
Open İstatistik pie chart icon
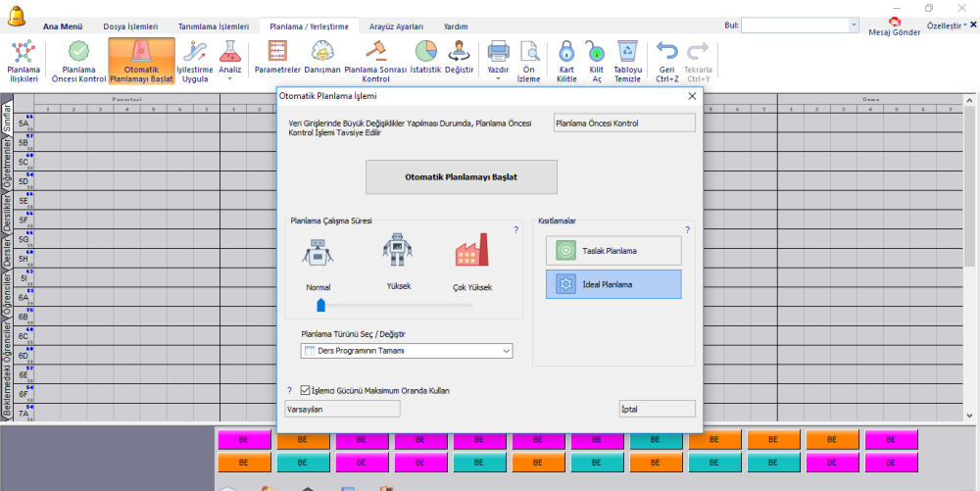pos(425,58)
